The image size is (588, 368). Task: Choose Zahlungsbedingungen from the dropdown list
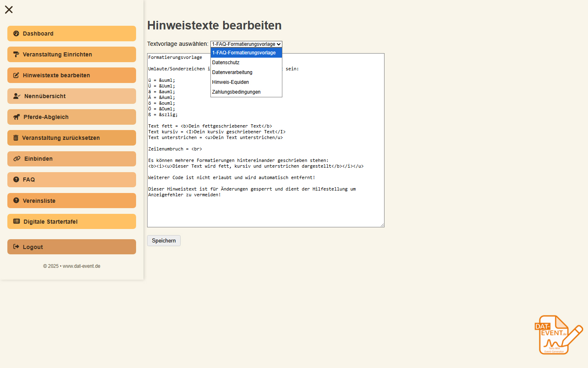click(x=235, y=92)
